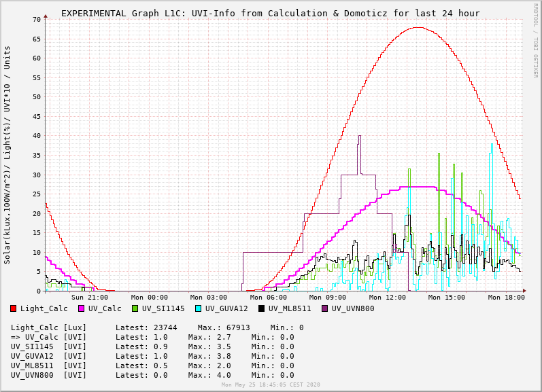Click the graph title text
This screenshot has height=392, width=542.
[x=270, y=13]
